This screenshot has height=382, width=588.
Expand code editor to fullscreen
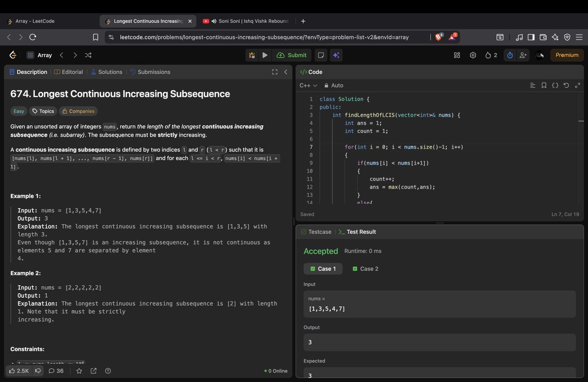coord(577,85)
